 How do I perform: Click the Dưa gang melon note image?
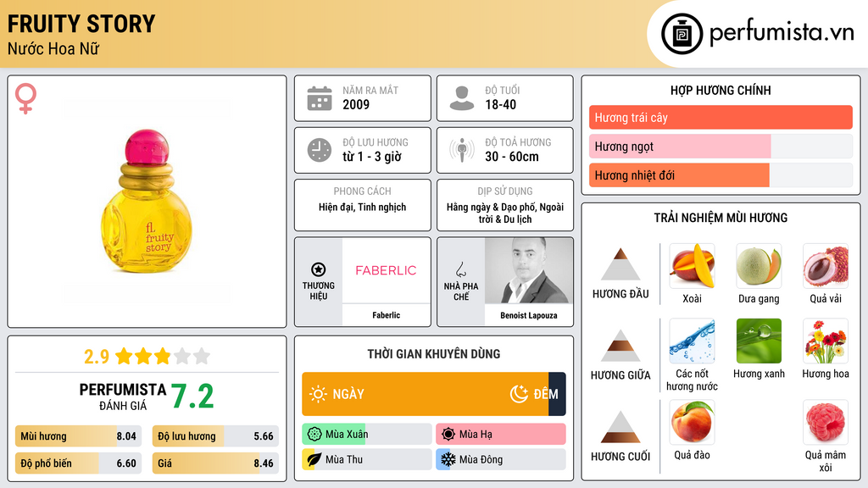tap(759, 265)
